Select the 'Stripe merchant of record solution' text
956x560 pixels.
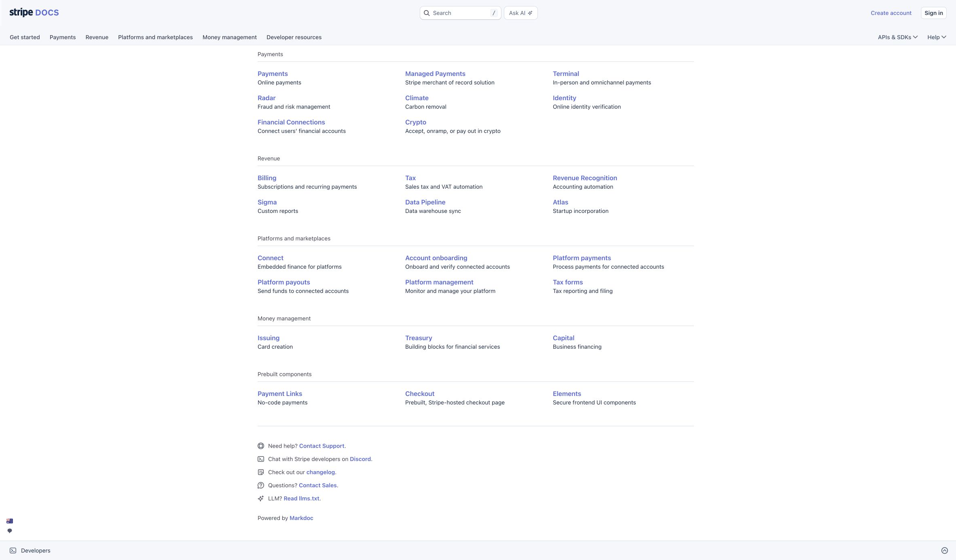[x=450, y=82]
